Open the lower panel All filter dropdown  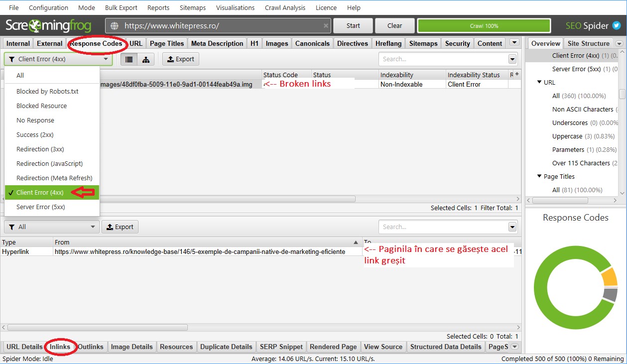51,227
